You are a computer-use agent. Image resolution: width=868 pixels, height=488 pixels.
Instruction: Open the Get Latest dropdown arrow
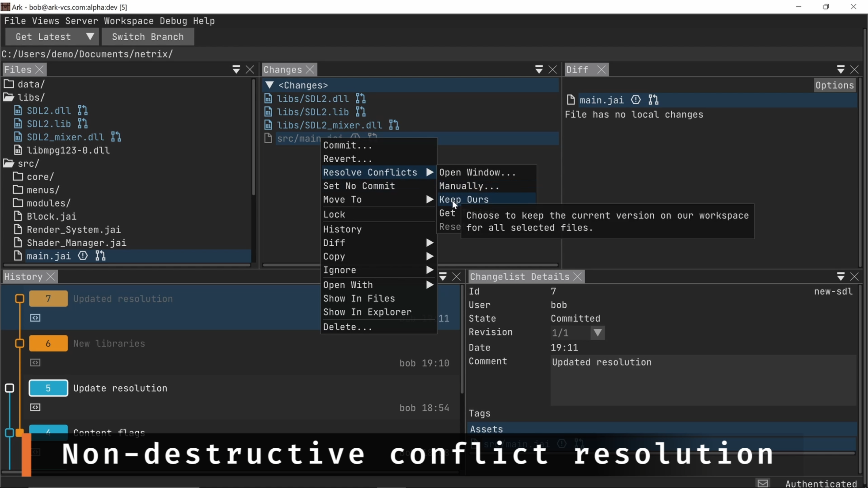[90, 37]
